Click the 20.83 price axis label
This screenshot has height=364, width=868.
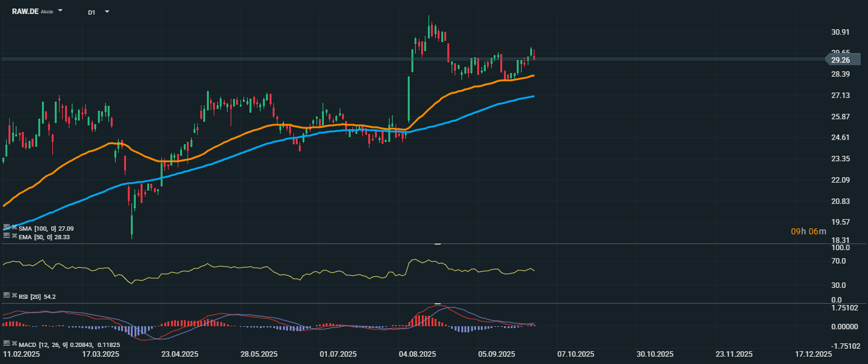coord(841,201)
